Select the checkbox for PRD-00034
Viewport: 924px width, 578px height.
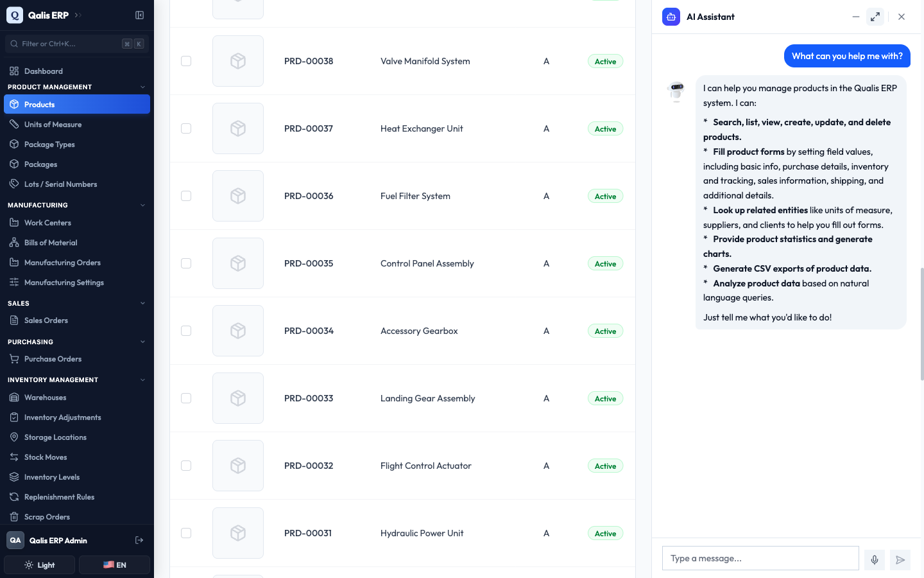click(186, 331)
